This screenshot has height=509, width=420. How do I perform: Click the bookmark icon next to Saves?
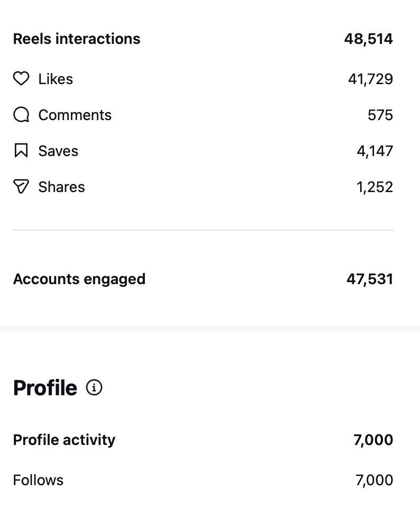21,150
